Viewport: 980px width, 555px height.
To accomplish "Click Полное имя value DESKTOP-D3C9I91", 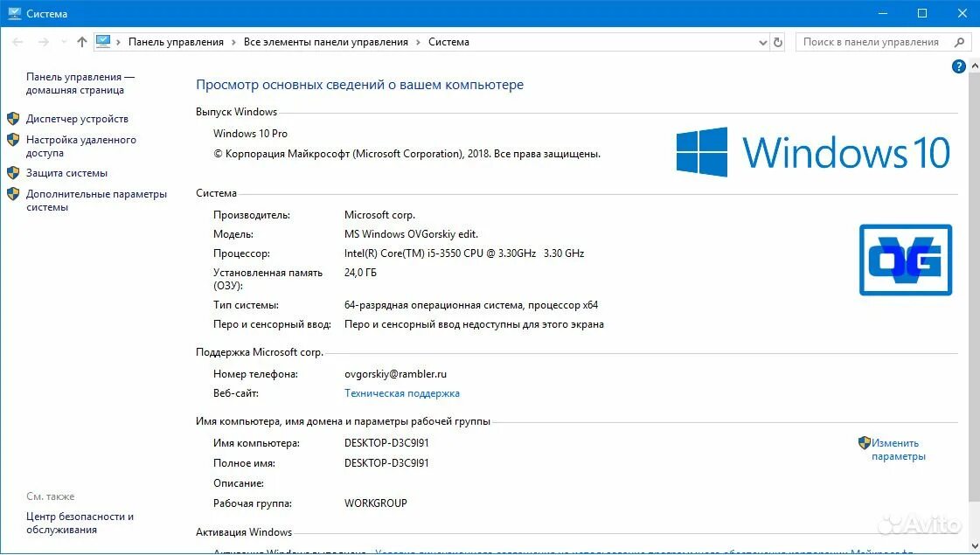I will [x=387, y=463].
